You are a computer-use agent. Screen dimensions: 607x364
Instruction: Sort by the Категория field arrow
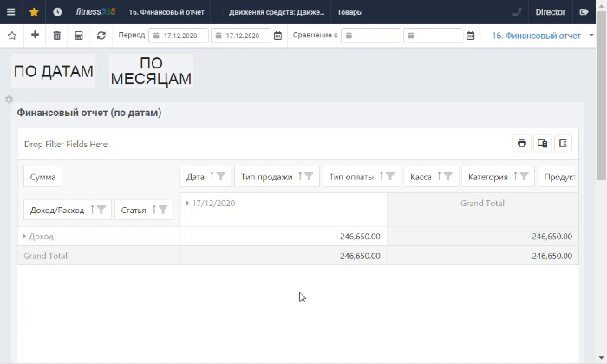(x=515, y=177)
